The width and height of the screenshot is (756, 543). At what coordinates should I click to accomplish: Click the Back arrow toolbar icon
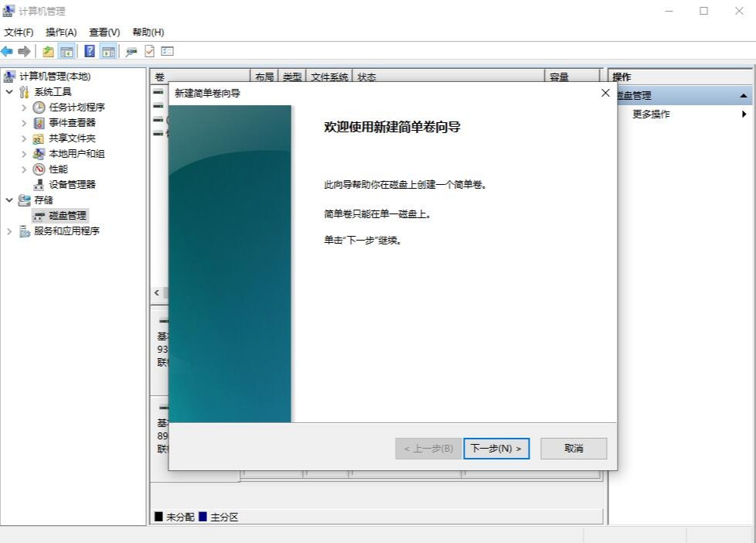(x=7, y=51)
